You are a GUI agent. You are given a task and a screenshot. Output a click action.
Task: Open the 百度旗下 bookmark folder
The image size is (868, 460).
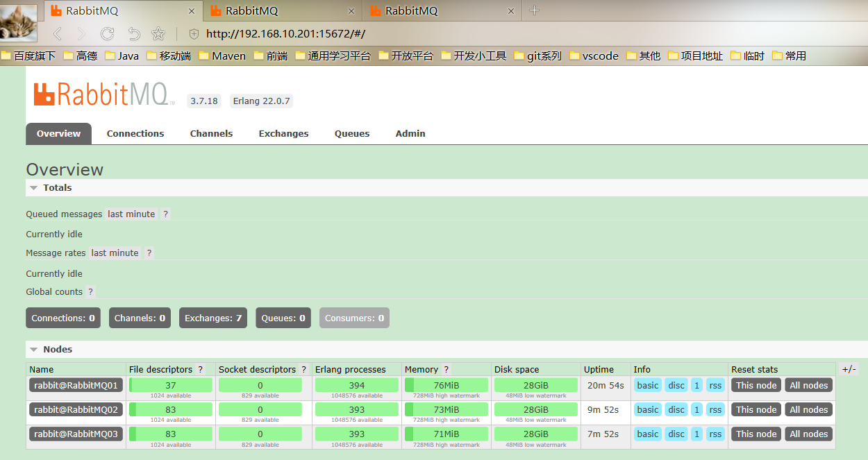[x=28, y=56]
